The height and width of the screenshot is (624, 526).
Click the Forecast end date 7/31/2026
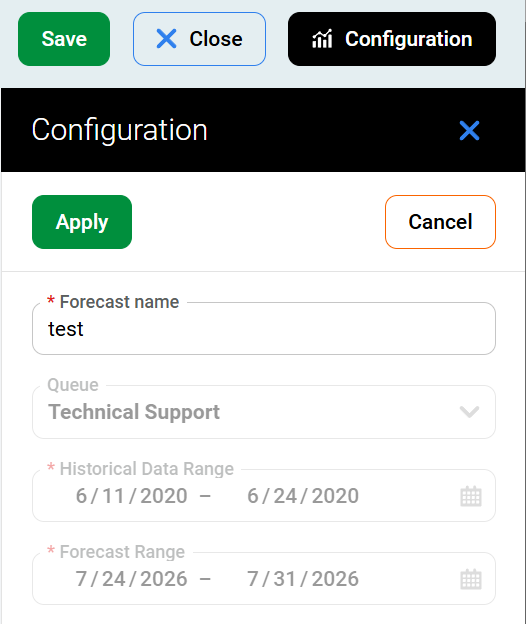303,579
